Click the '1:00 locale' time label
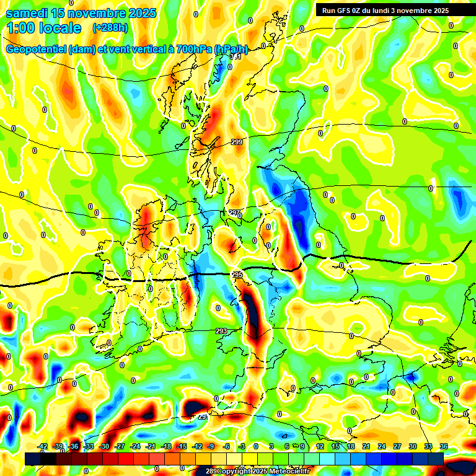Image resolution: width=476 pixels, height=476 pixels. pos(43,28)
